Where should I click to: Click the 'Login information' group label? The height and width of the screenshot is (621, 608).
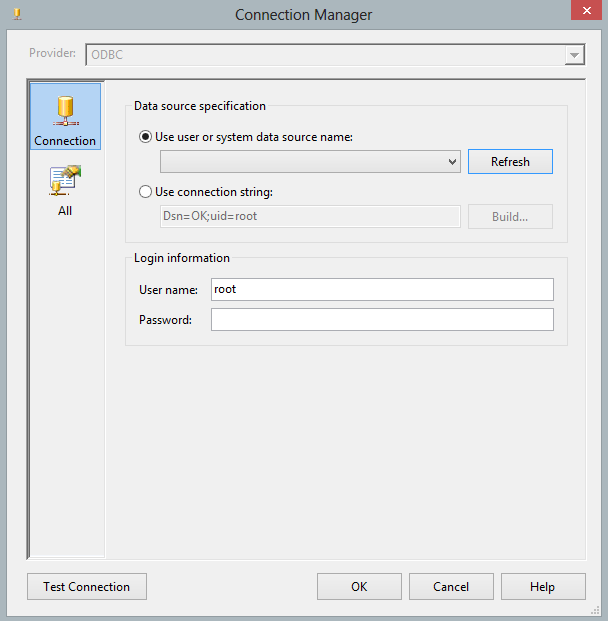pos(182,258)
